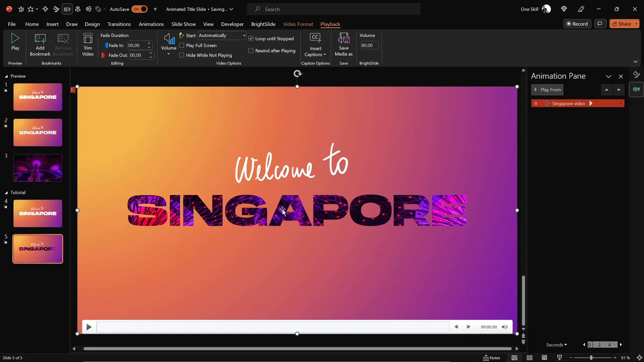This screenshot has width=644, height=362.
Task: Open Reading view from status bar
Action: (544, 358)
